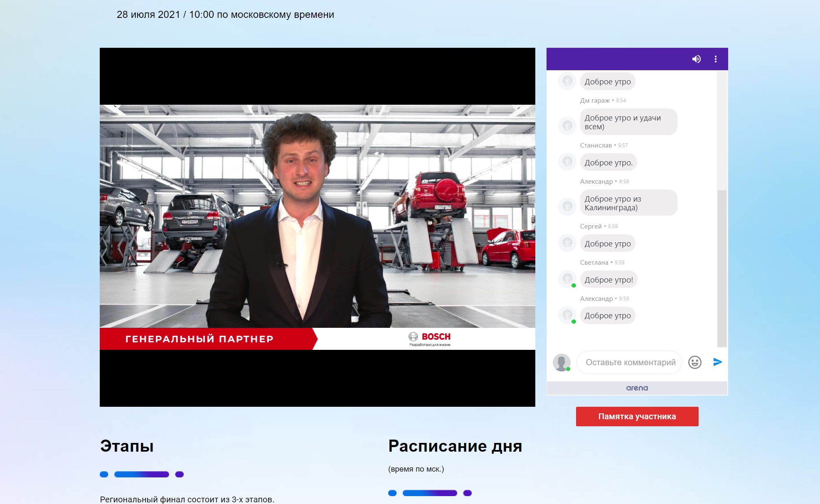Image resolution: width=820 pixels, height=504 pixels.
Task: Click the 'Этапы' heading
Action: pos(127,446)
